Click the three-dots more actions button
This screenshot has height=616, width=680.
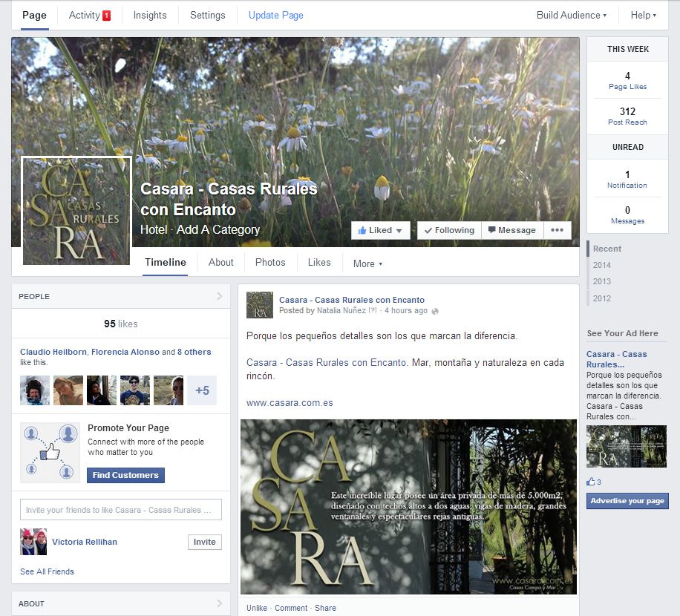tap(557, 230)
